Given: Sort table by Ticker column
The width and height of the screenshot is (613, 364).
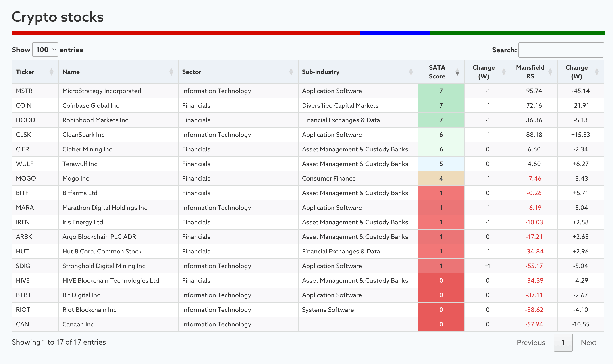Looking at the screenshot, I should tap(35, 72).
